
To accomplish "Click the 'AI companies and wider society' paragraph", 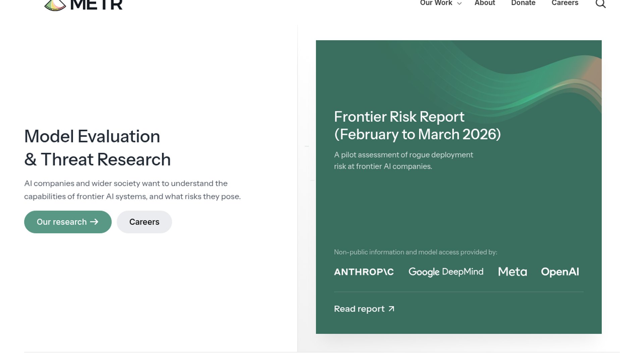I will (x=132, y=190).
